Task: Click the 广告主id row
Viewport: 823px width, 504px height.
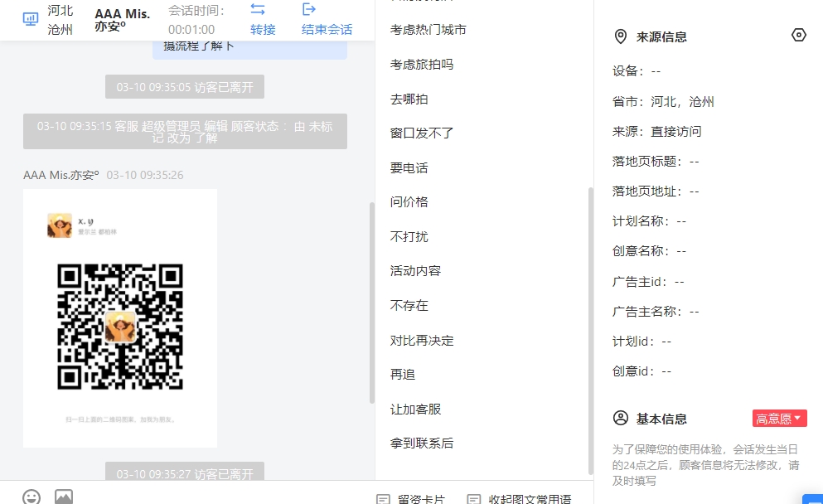Action: (x=648, y=283)
